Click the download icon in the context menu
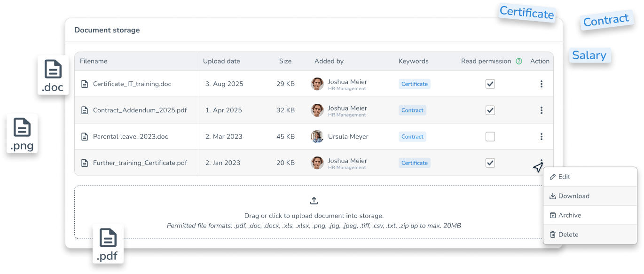Image resolution: width=644 pixels, height=274 pixels. [x=554, y=196]
